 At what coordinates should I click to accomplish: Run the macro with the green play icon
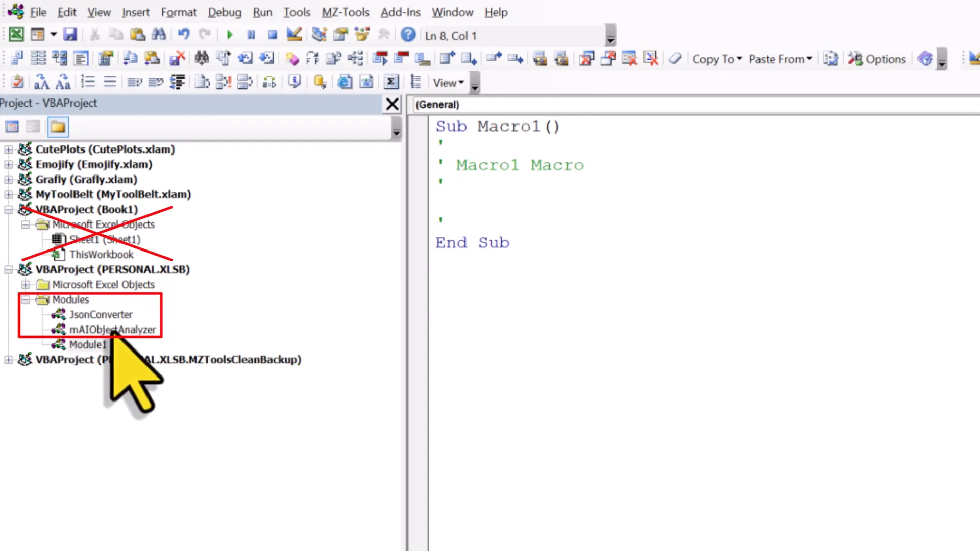[229, 34]
